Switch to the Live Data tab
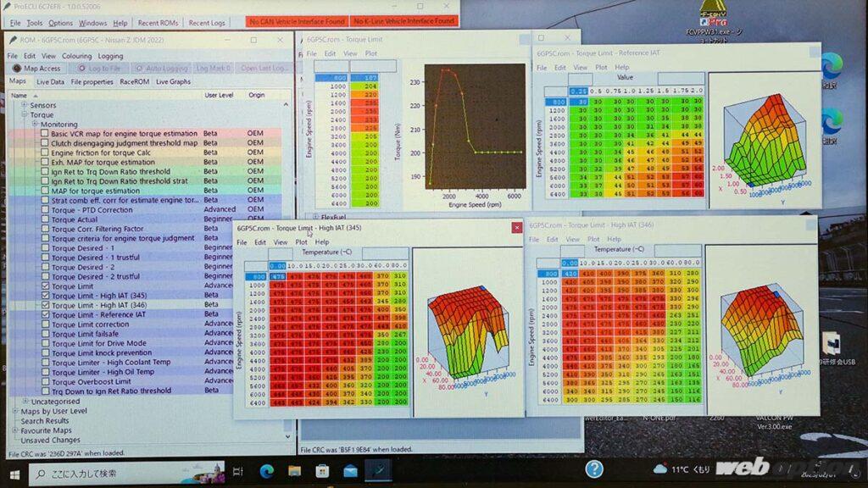 50,82
